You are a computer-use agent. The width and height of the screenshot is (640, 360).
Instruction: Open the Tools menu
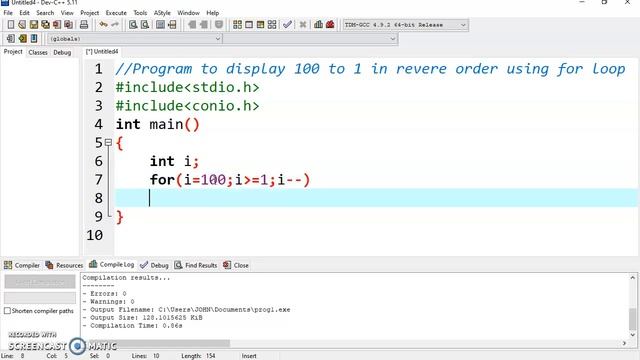pyautogui.click(x=140, y=13)
